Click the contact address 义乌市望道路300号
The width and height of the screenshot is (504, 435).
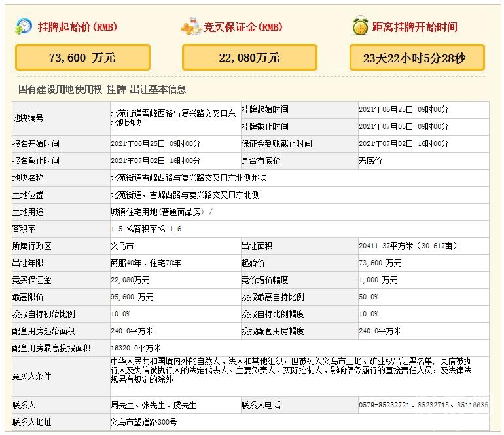pyautogui.click(x=144, y=423)
